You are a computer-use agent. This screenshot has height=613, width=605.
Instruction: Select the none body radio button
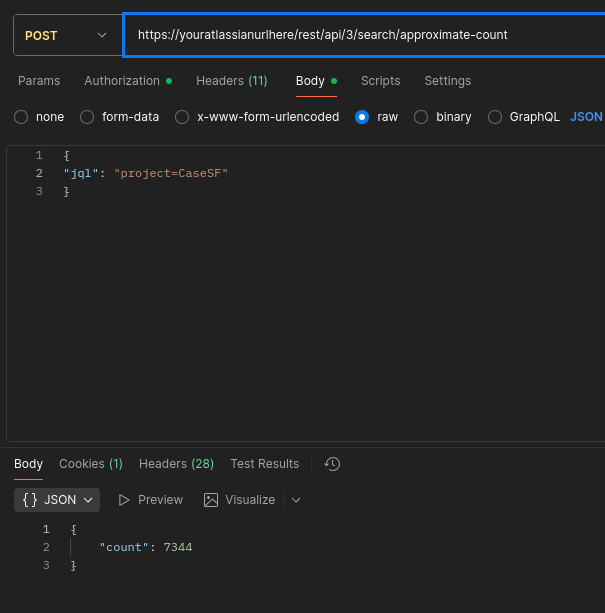(x=21, y=117)
